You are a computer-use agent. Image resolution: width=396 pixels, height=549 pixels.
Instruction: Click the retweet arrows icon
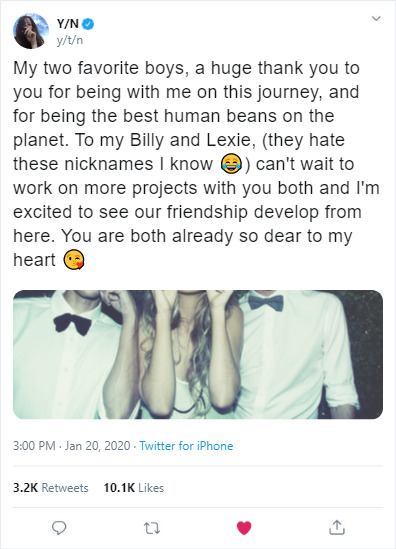click(x=152, y=528)
